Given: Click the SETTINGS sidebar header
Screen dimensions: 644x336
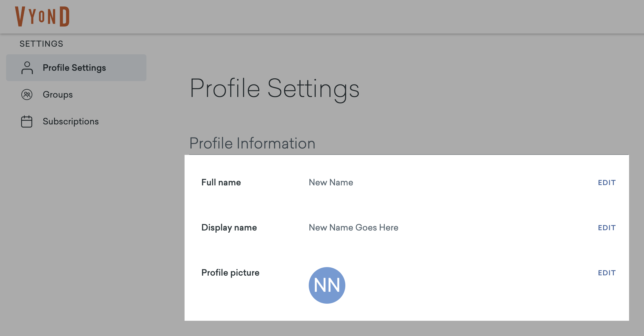Looking at the screenshot, I should click(x=41, y=43).
